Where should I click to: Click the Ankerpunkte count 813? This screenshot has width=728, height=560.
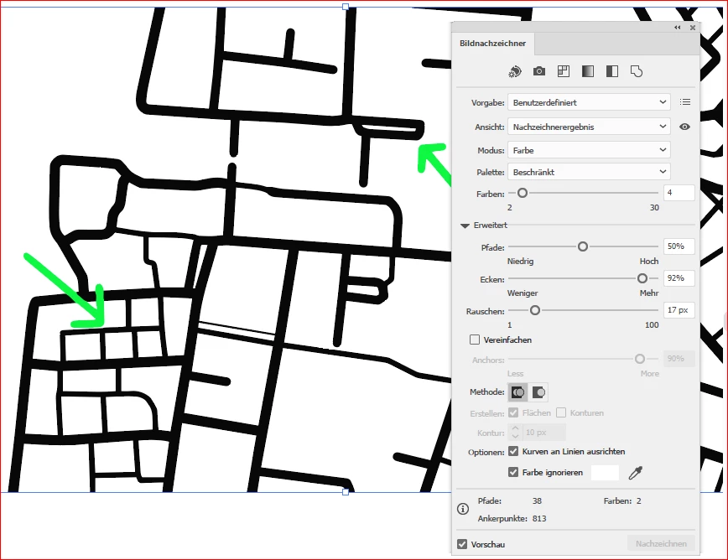coord(539,518)
